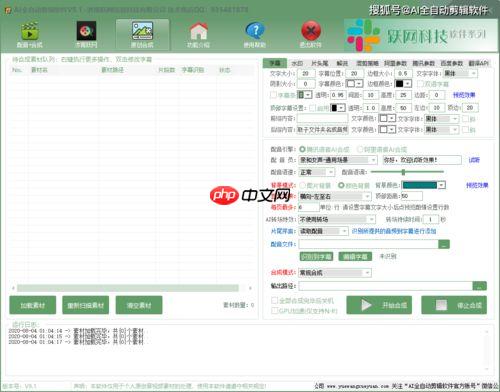
Task: Click the transition duration value field
Action: [x=430, y=219]
